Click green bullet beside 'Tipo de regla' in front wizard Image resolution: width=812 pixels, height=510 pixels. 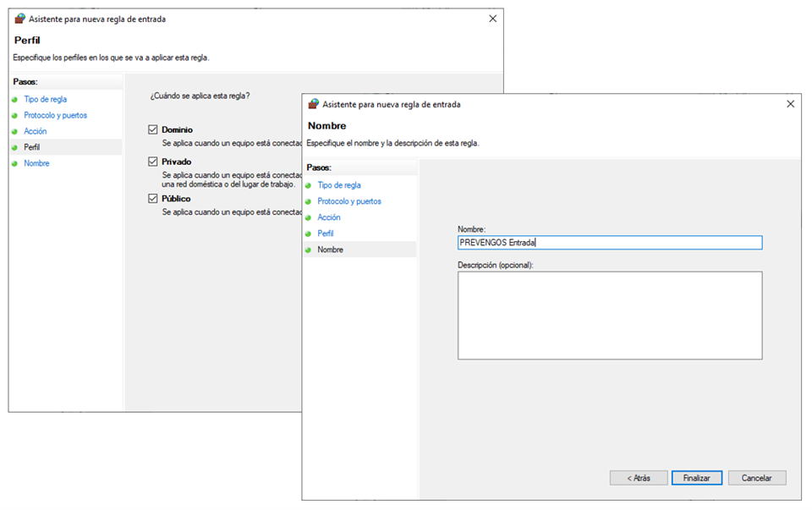[309, 185]
